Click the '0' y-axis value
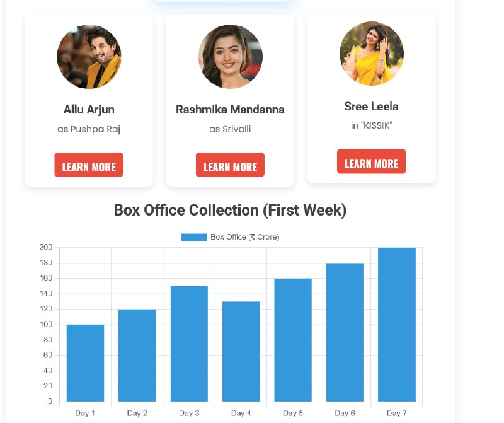The height and width of the screenshot is (423, 504). [x=50, y=401]
